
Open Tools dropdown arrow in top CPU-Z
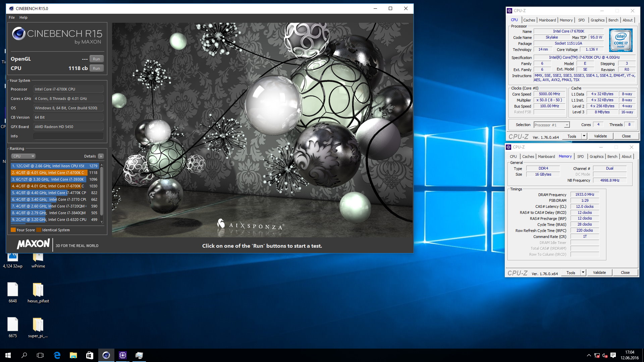coord(584,136)
